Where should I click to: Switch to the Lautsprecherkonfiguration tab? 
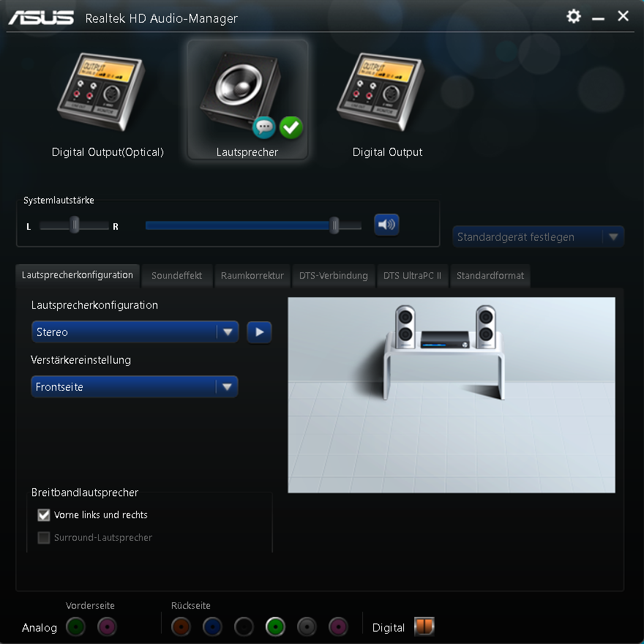pos(78,274)
